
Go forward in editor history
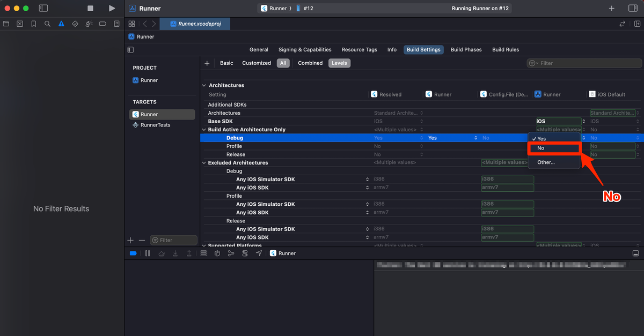154,24
